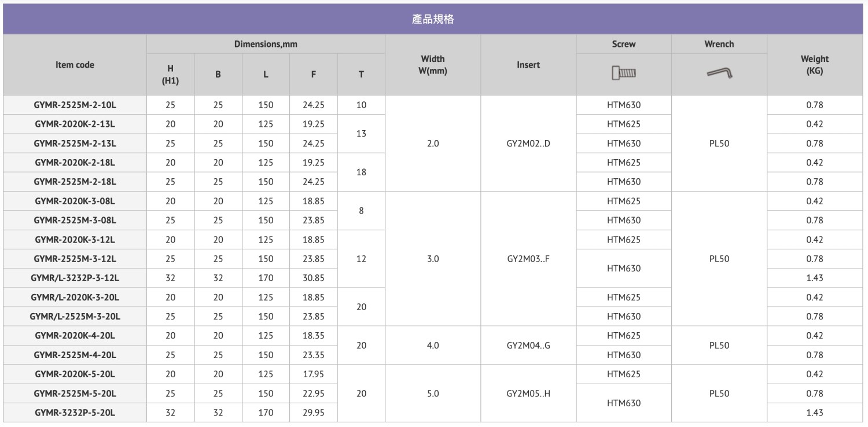Click the Weight (KG) column header
Image resolution: width=868 pixels, height=427 pixels.
815,65
